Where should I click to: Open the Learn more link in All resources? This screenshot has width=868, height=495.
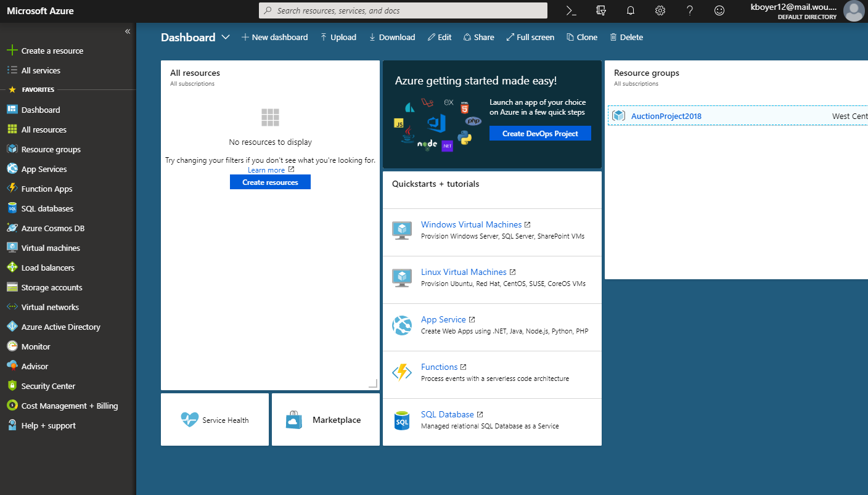(x=266, y=170)
